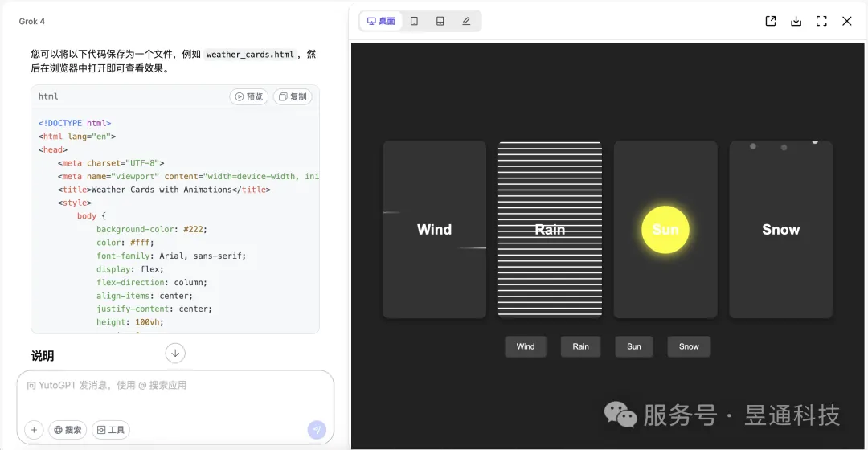Click the weather_cards.html filename text
868x450 pixels.
coord(250,55)
